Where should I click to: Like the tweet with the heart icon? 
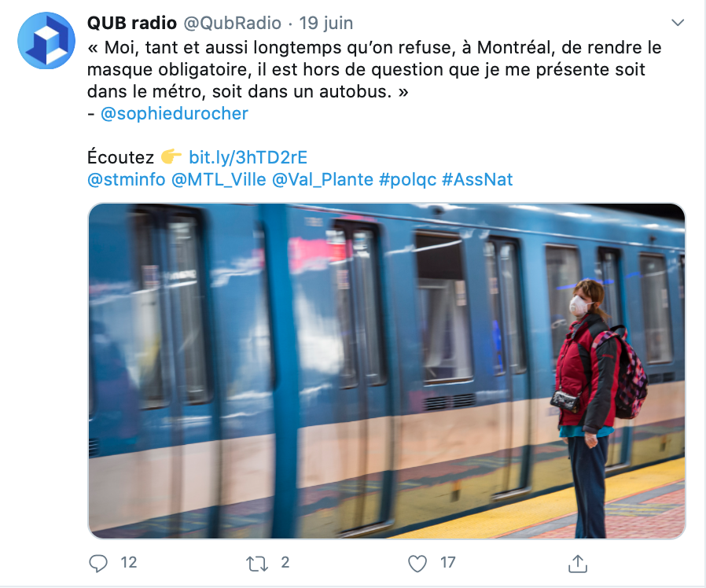coord(417,564)
